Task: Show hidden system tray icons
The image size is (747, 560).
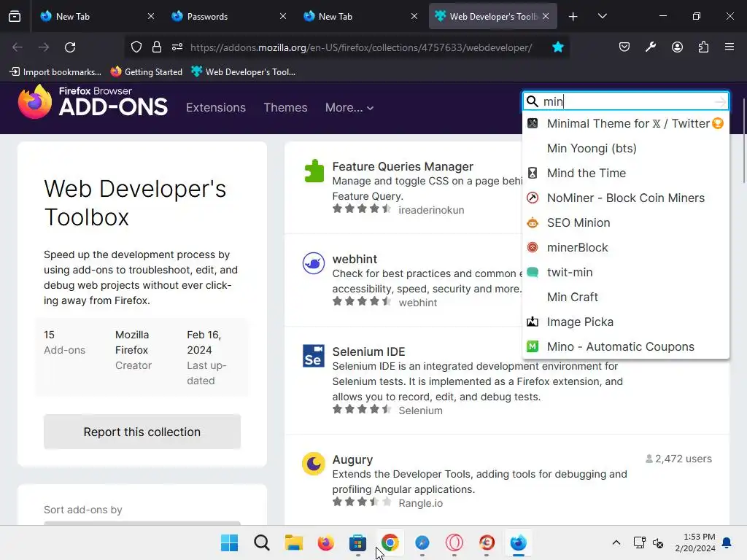Action: (x=616, y=542)
